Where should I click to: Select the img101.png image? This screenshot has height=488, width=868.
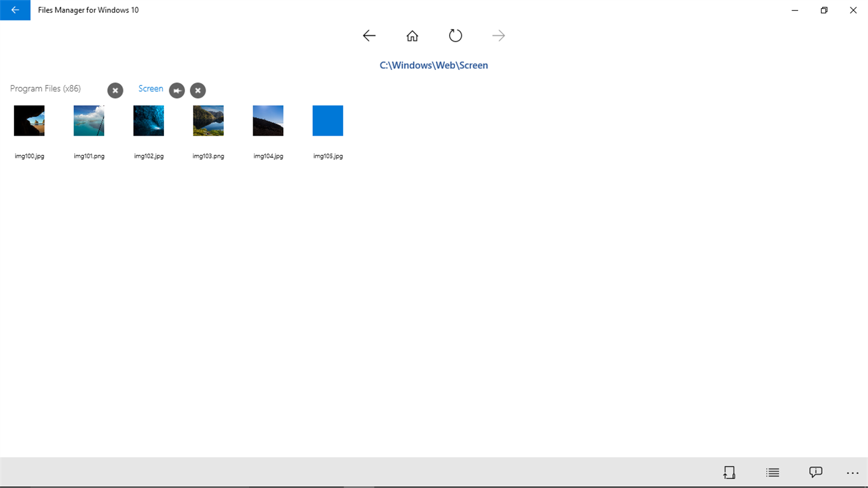[89, 120]
